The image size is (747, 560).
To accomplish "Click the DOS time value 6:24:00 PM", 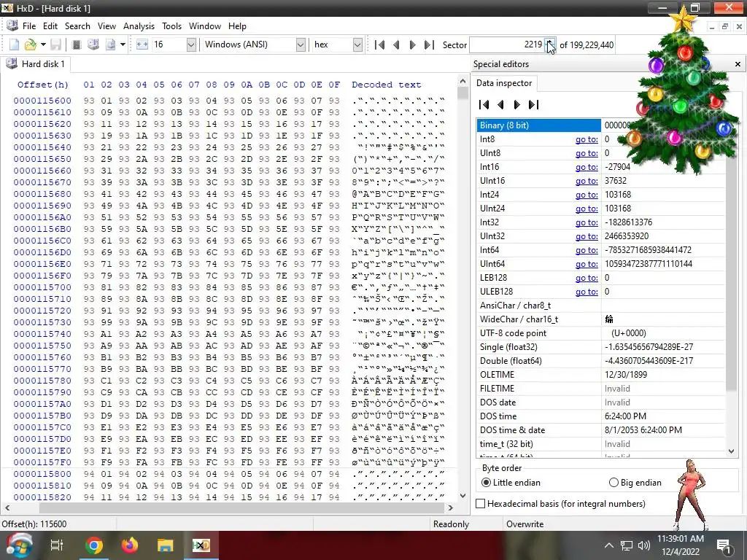I will coord(625,416).
